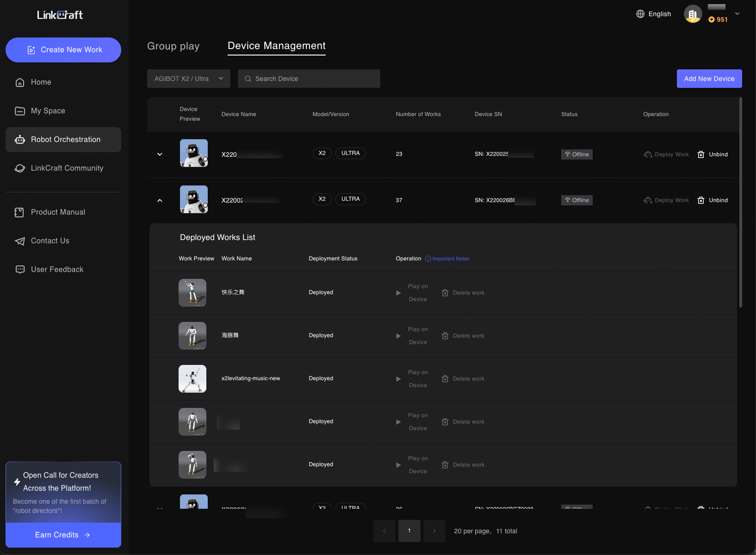Unbind the device with 37 works
Image resolution: width=756 pixels, height=555 pixels.
pos(713,200)
